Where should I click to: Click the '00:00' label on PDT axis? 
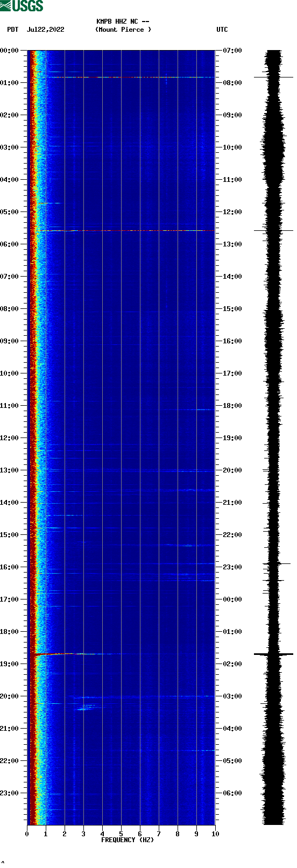10,51
